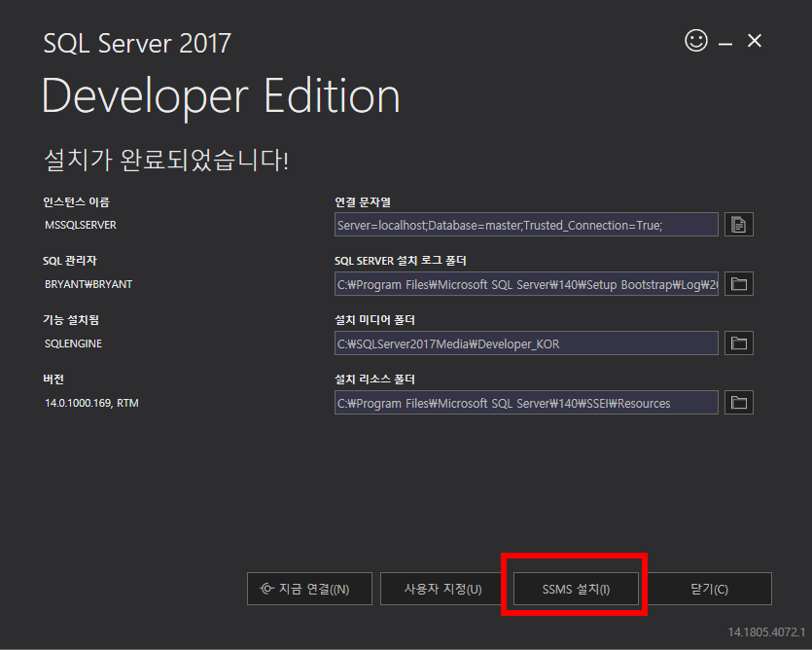Click the Developer_KOR media folder path field
Viewport: 812px width, 650px height.
(x=526, y=343)
